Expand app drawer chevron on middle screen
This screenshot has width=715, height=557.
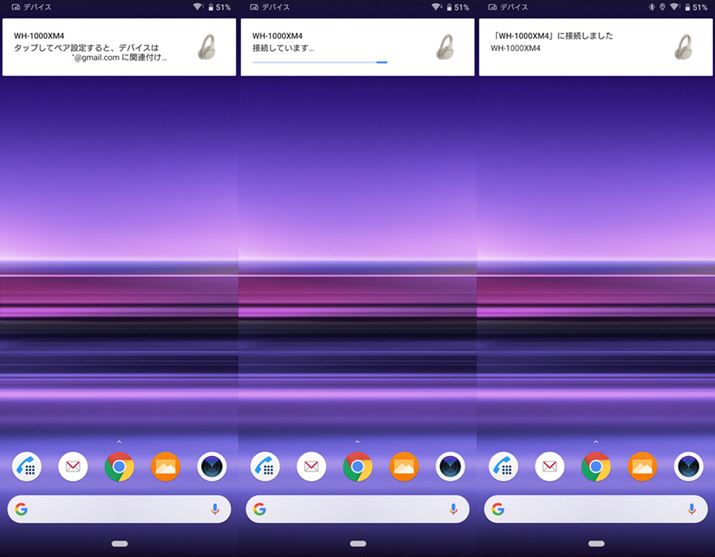point(357,441)
